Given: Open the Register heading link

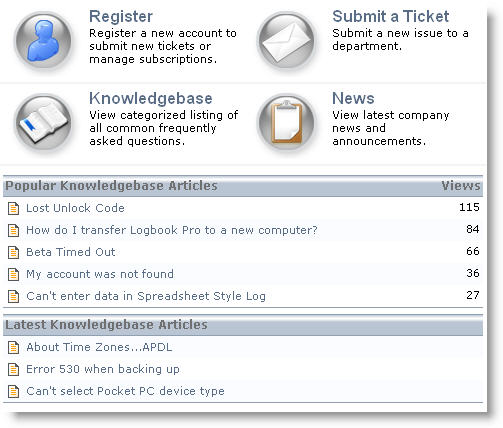Looking at the screenshot, I should click(x=121, y=17).
